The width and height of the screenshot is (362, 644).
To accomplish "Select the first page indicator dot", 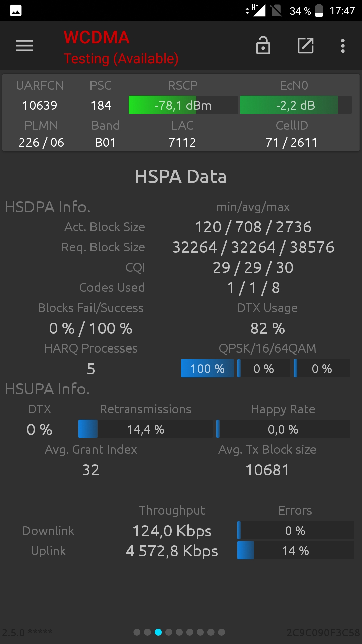I will tap(137, 632).
